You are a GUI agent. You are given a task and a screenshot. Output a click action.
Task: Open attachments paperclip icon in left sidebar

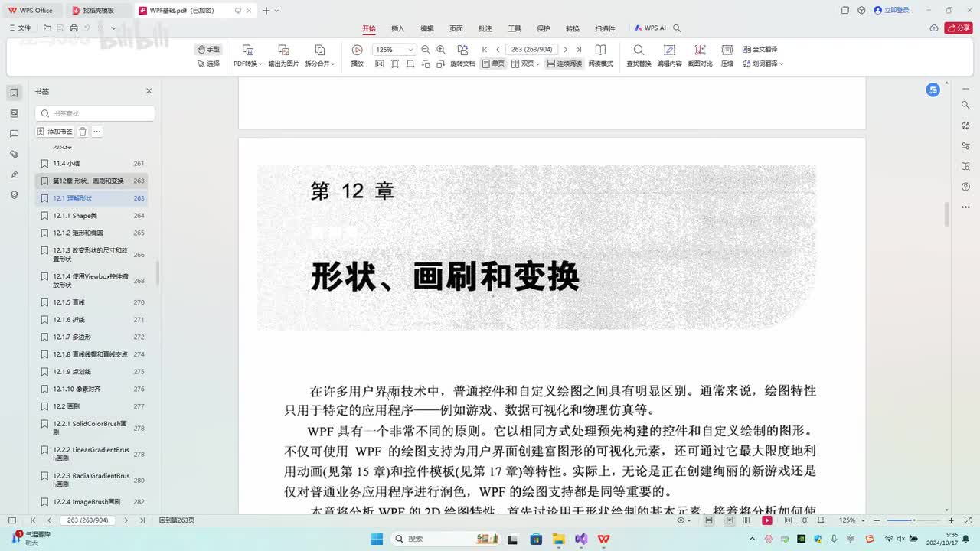click(x=14, y=154)
